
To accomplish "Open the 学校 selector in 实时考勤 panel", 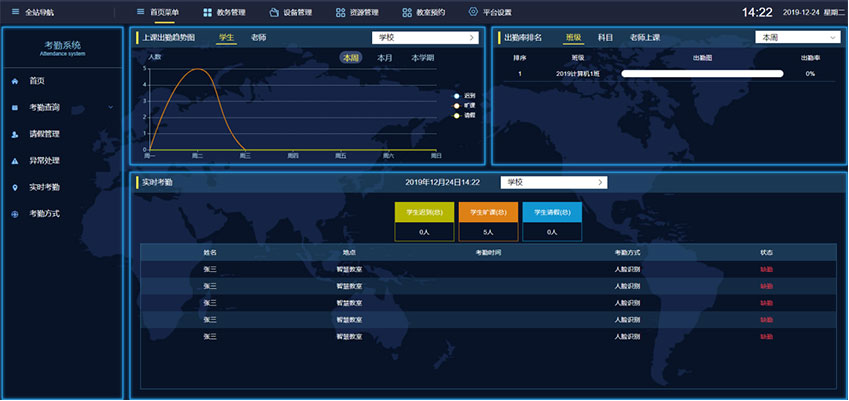I will click(x=553, y=182).
